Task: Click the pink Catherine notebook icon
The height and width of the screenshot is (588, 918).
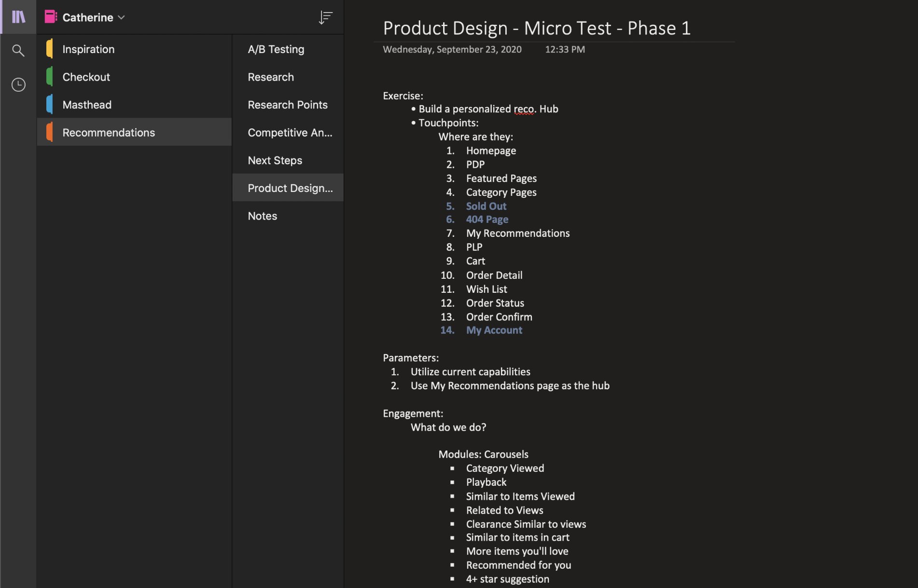Action: [x=50, y=16]
